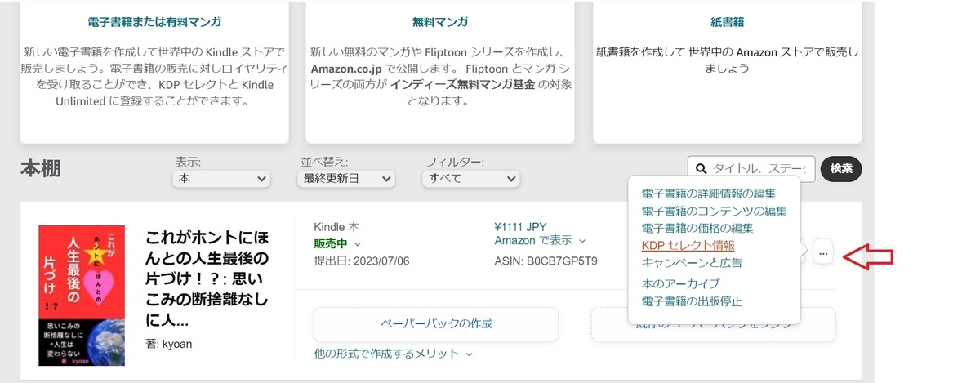Select 電子書籍の詳細情報の編集 from the menu
Image resolution: width=980 pixels, height=383 pixels.
click(708, 194)
